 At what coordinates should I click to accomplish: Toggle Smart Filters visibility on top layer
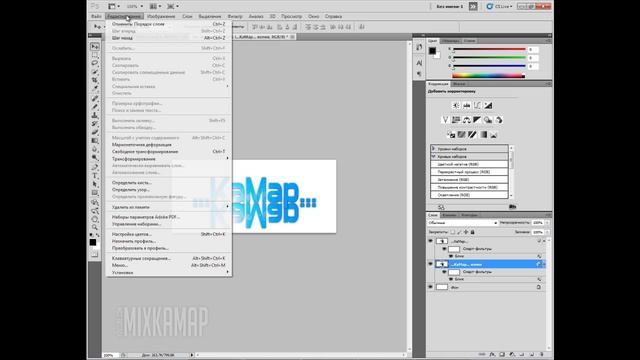[x=444, y=249]
